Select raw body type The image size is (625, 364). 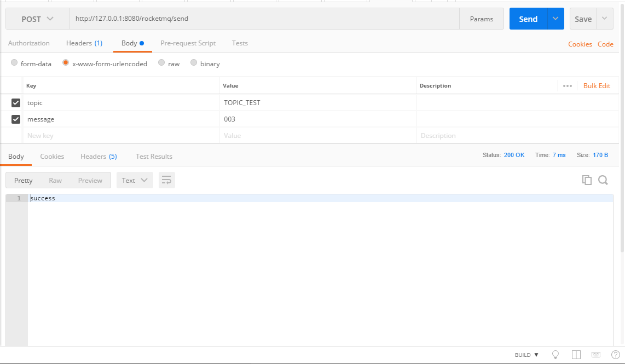pyautogui.click(x=161, y=62)
